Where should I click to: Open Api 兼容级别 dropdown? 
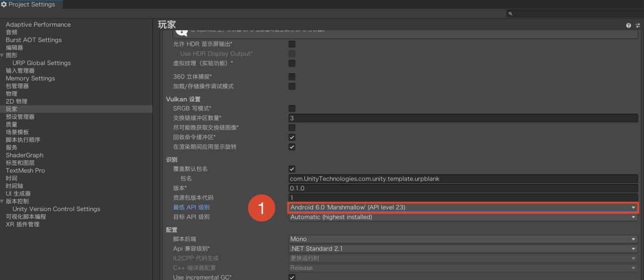(463, 249)
